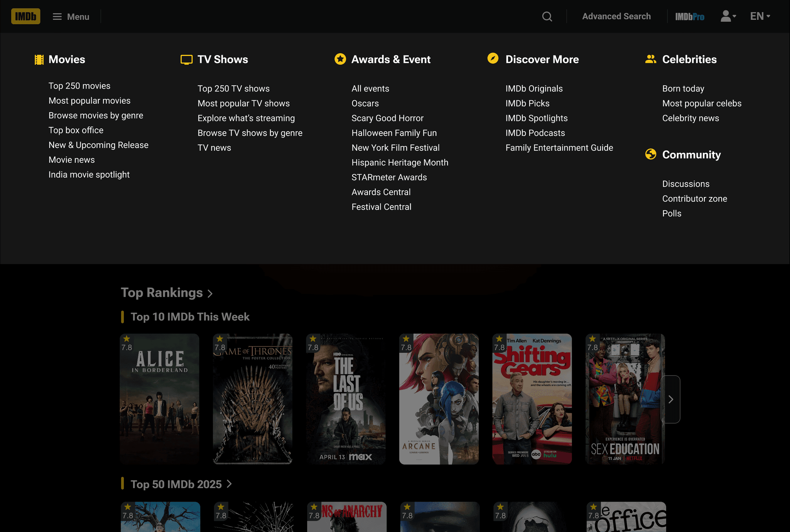Click the Celebrities people icon

pos(650,59)
